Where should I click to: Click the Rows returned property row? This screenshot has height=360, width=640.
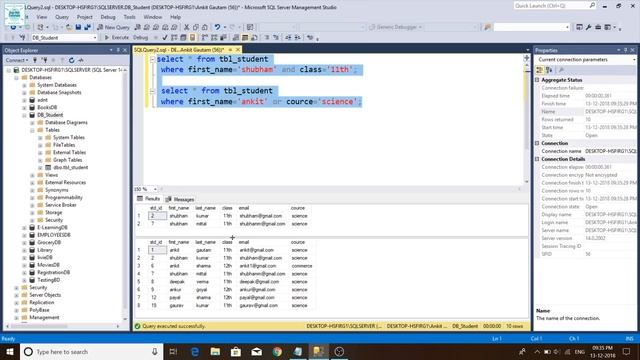tap(586, 120)
